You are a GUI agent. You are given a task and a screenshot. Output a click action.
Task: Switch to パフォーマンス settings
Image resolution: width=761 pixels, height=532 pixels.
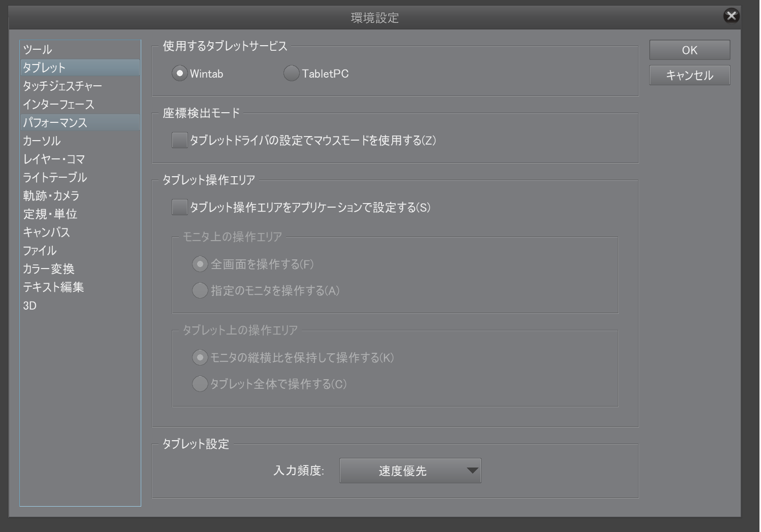tap(80, 123)
